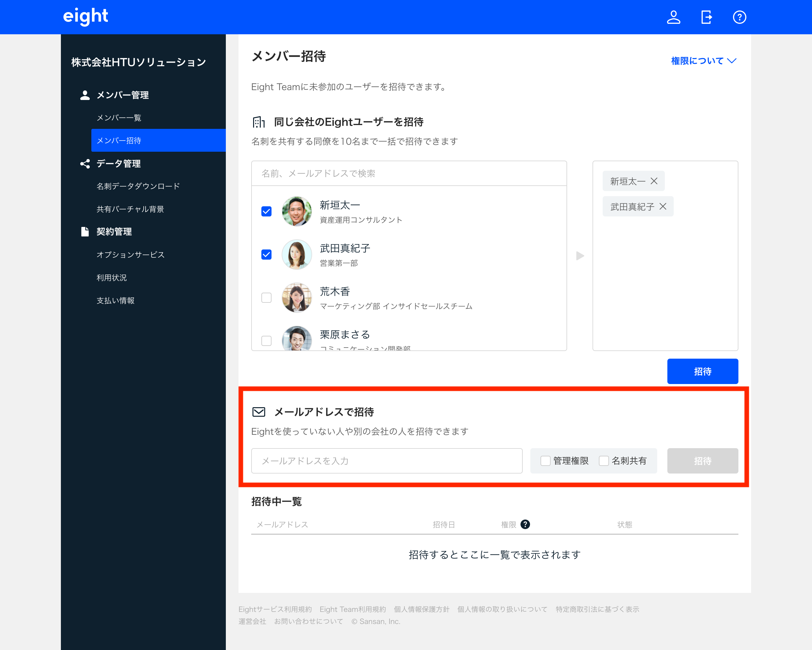Click the 権限 help tooltip icon
This screenshot has width=812, height=650.
pyautogui.click(x=525, y=524)
